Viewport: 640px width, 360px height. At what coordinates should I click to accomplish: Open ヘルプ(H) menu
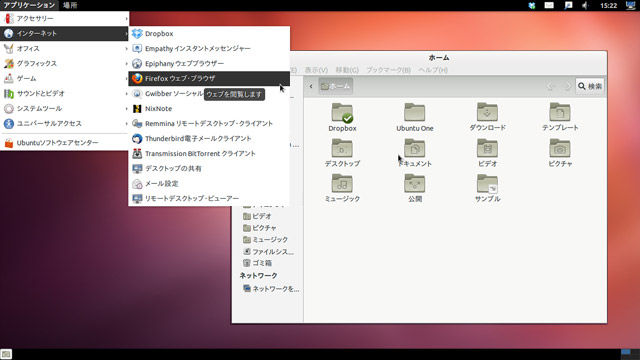[433, 70]
